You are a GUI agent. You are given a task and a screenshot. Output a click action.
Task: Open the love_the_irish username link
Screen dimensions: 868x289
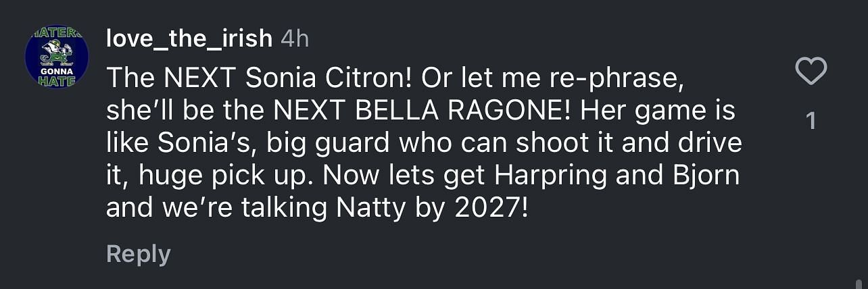189,38
